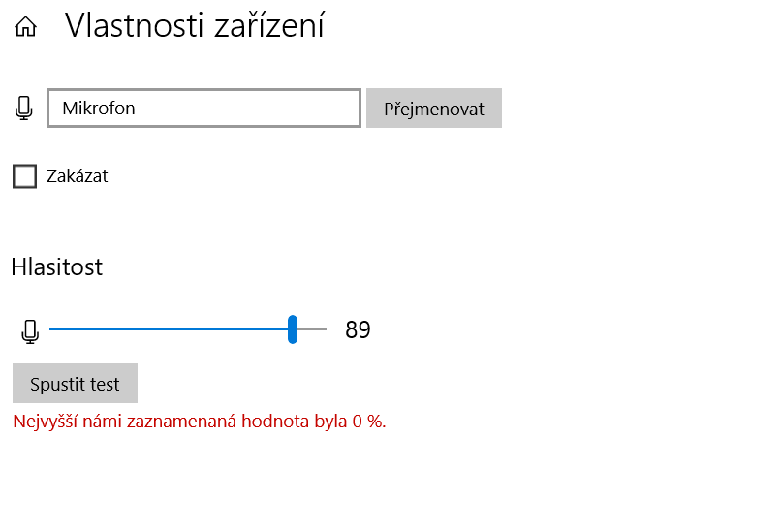This screenshot has width=782, height=532.
Task: Click the red test result message
Action: coord(199,422)
